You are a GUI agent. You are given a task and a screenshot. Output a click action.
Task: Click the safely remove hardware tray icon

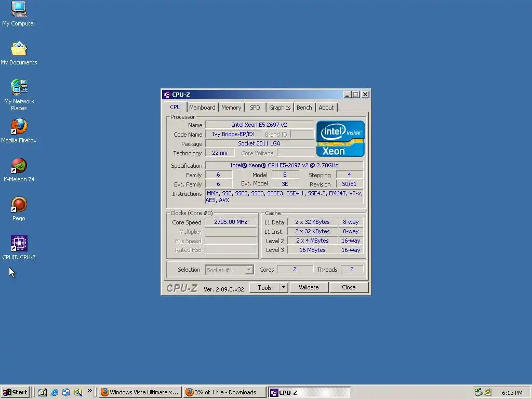click(x=478, y=393)
